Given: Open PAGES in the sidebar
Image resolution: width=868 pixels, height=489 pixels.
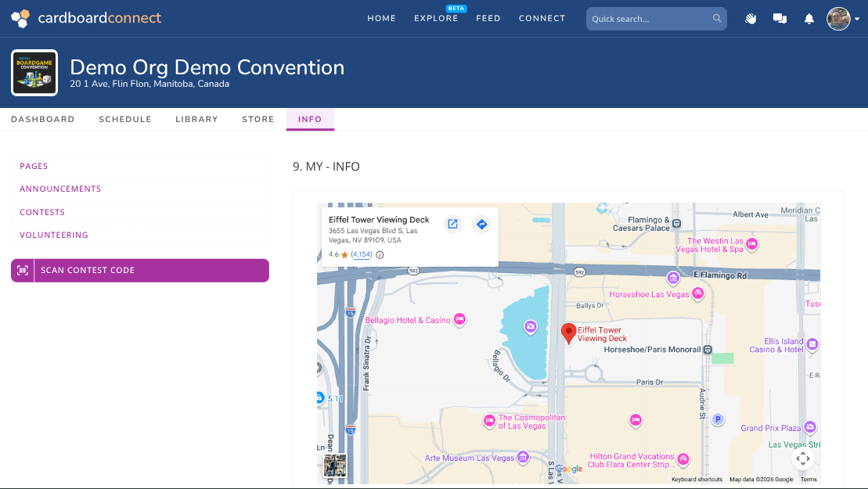Looking at the screenshot, I should pos(140,167).
